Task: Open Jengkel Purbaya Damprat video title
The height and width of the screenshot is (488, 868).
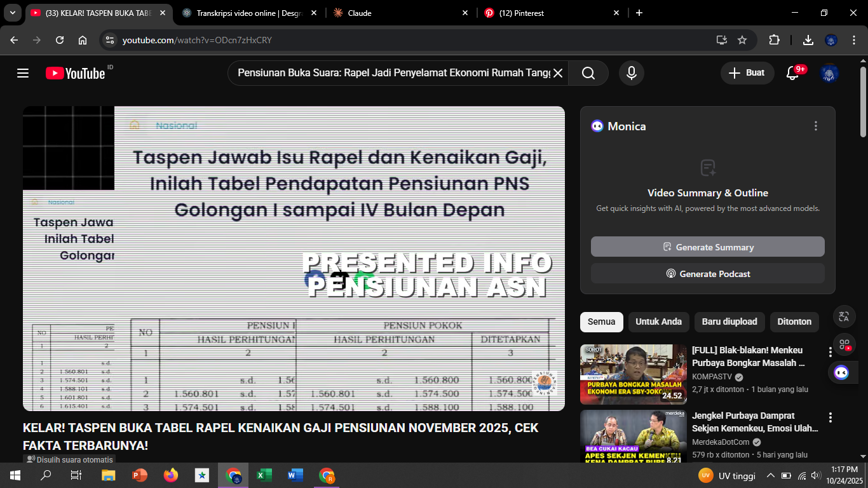Action: click(x=755, y=422)
